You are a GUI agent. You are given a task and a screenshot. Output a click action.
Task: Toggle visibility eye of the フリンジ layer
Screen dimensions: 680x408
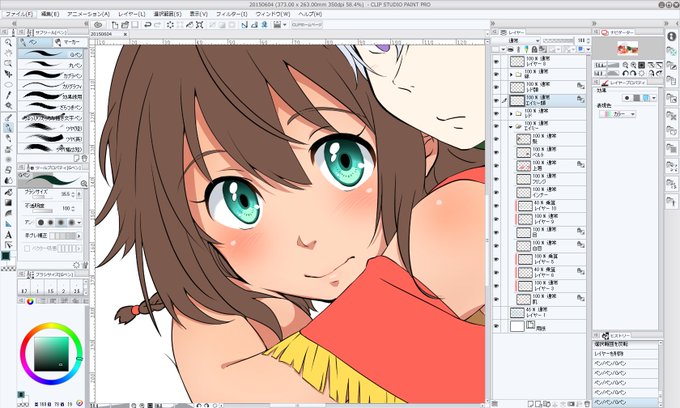coord(496,179)
